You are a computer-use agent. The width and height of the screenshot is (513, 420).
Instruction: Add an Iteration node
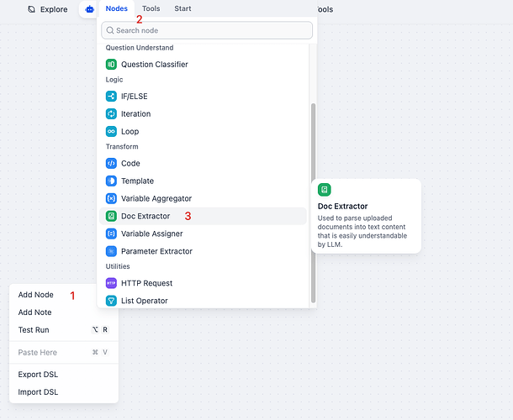pyautogui.click(x=203, y=113)
